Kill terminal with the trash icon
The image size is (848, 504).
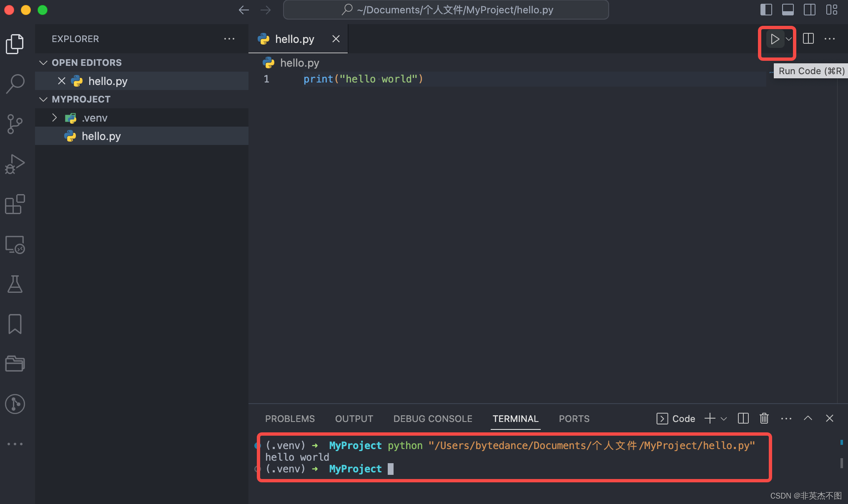[x=764, y=418]
